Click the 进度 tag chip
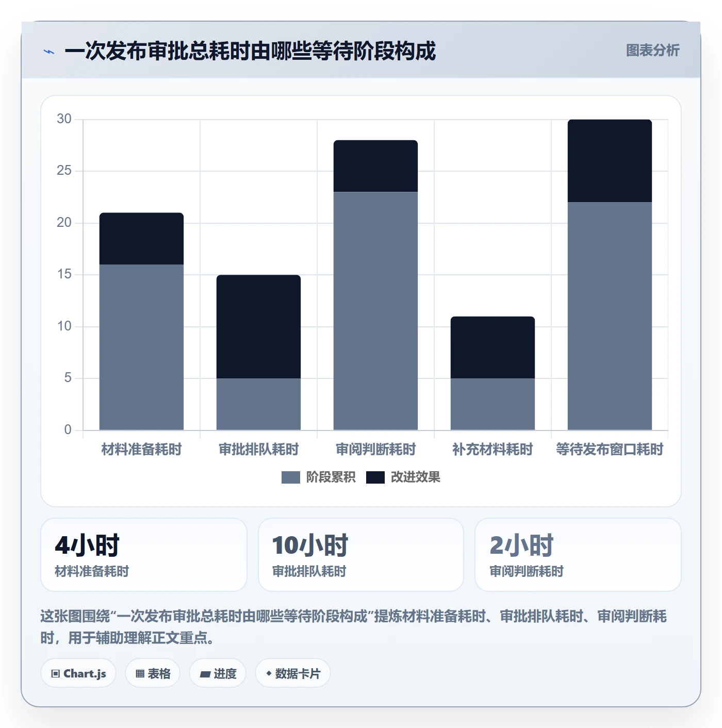This screenshot has width=722, height=728. [x=218, y=673]
